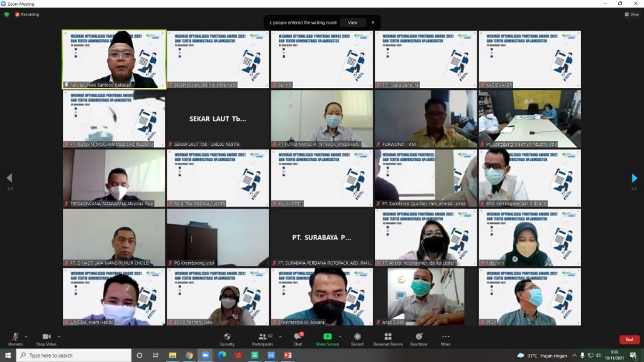
Task: Click the encryption shield icon
Action: point(6,14)
